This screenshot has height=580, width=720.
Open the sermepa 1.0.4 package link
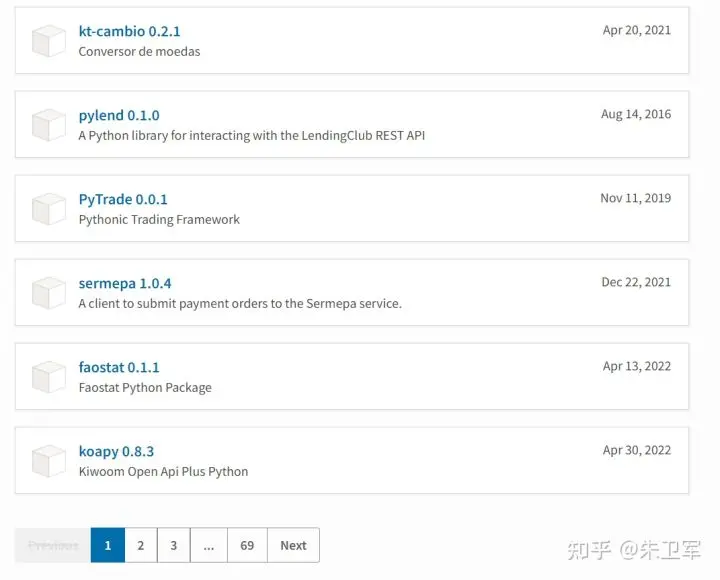click(x=124, y=283)
